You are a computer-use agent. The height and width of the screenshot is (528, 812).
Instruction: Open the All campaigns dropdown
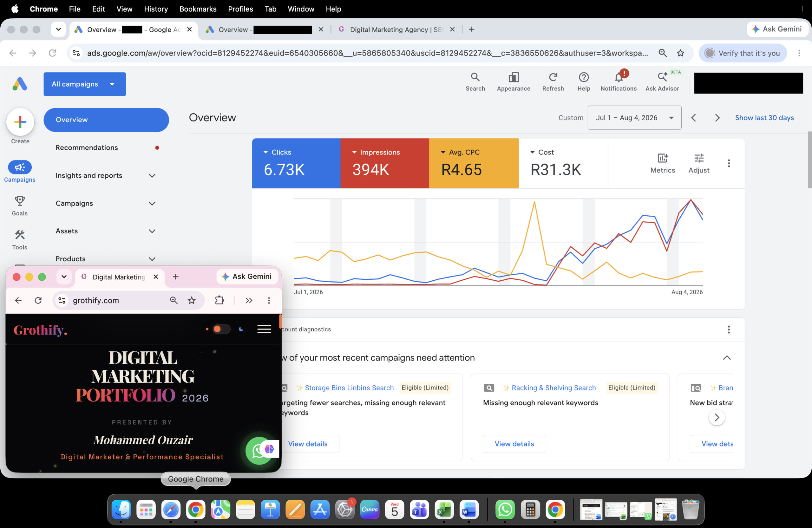85,84
